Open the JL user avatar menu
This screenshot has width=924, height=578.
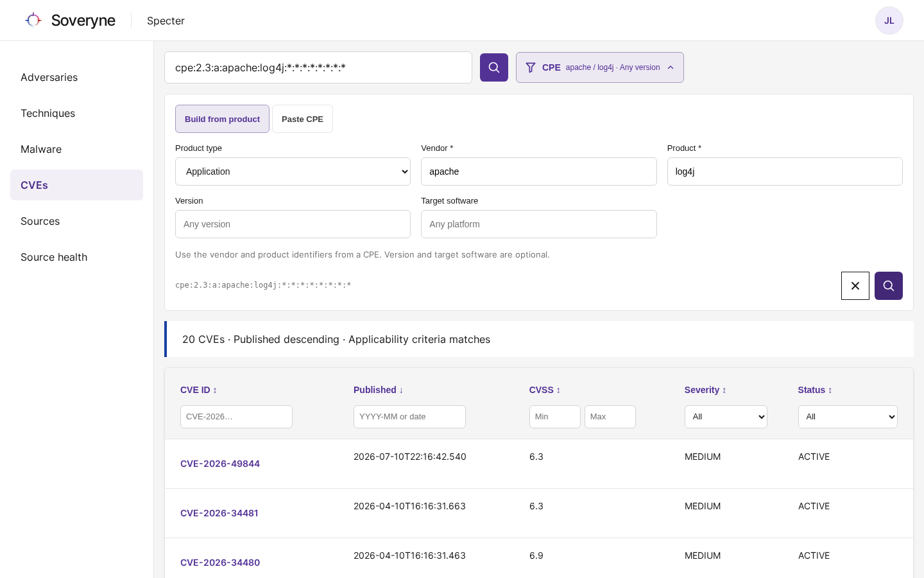tap(889, 21)
